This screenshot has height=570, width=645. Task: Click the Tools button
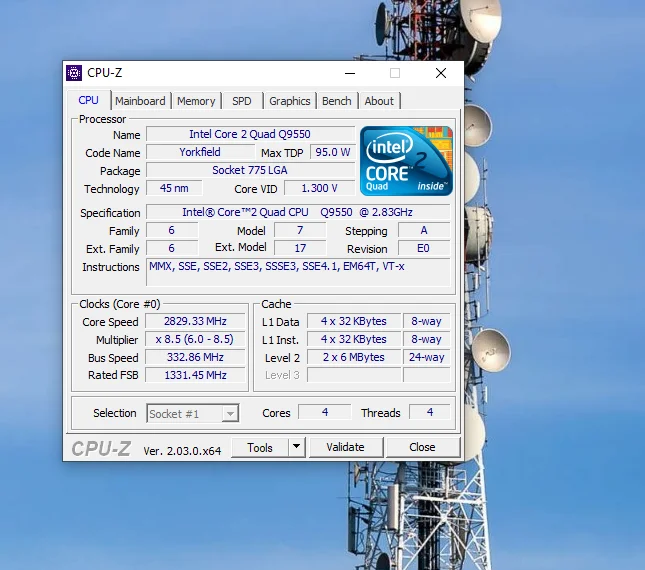click(260, 447)
